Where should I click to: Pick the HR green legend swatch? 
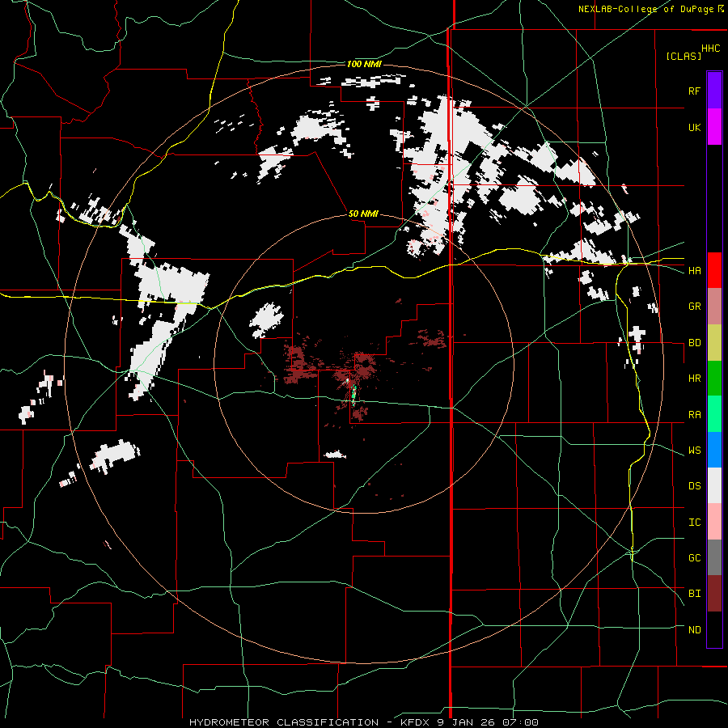[714, 379]
